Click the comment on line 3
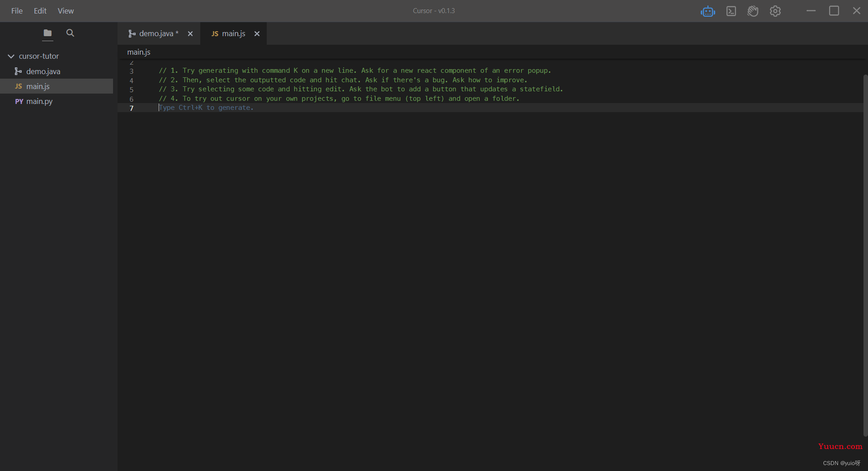The height and width of the screenshot is (471, 868). (355, 71)
